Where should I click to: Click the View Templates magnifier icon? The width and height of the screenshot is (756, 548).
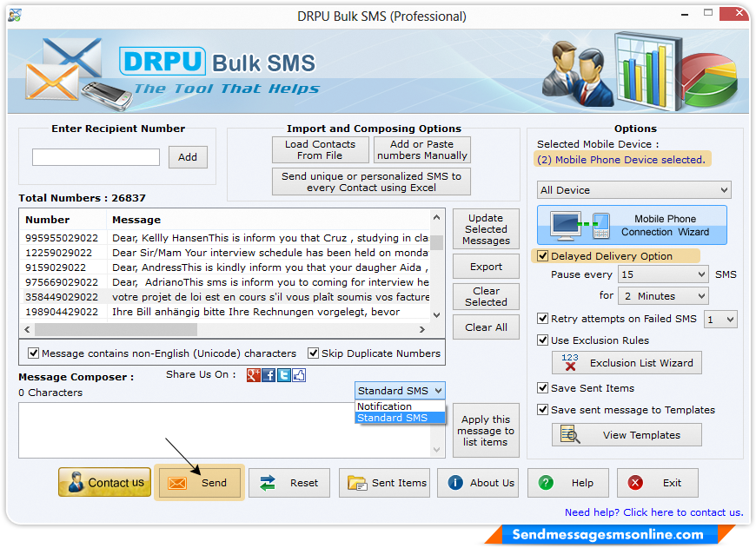[570, 435]
